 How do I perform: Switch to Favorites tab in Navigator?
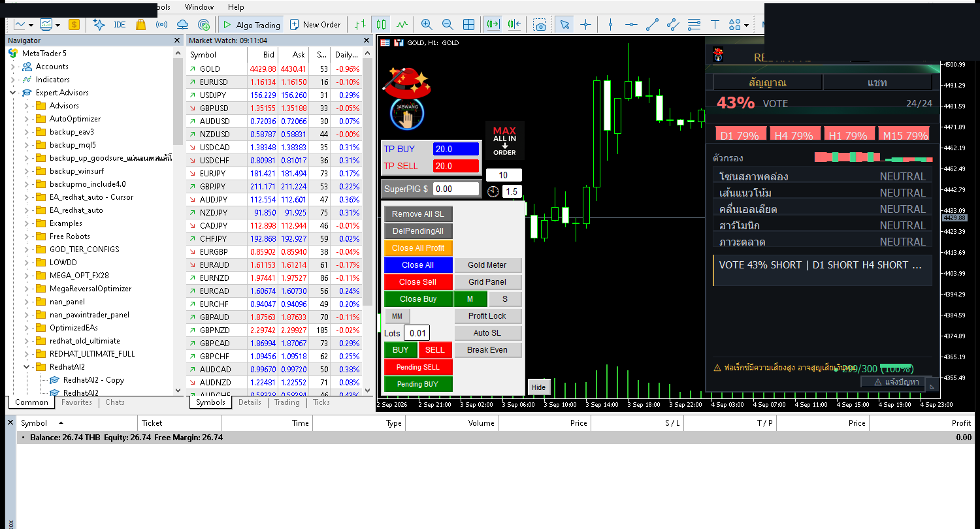click(76, 402)
